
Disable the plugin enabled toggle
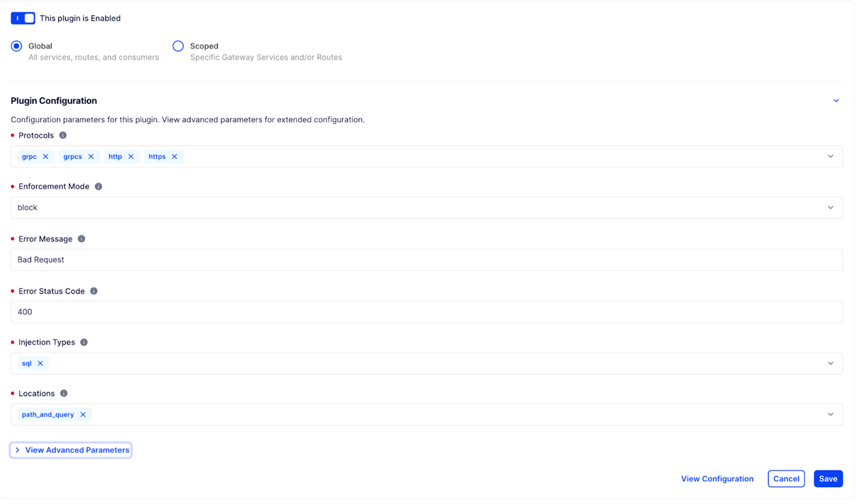point(23,18)
